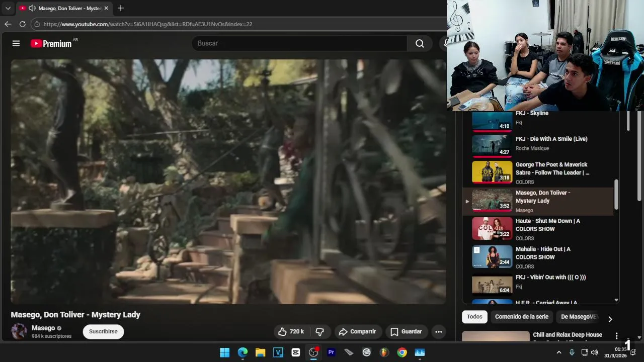Select the Todos filter chip
This screenshot has height=362, width=644.
point(474,317)
